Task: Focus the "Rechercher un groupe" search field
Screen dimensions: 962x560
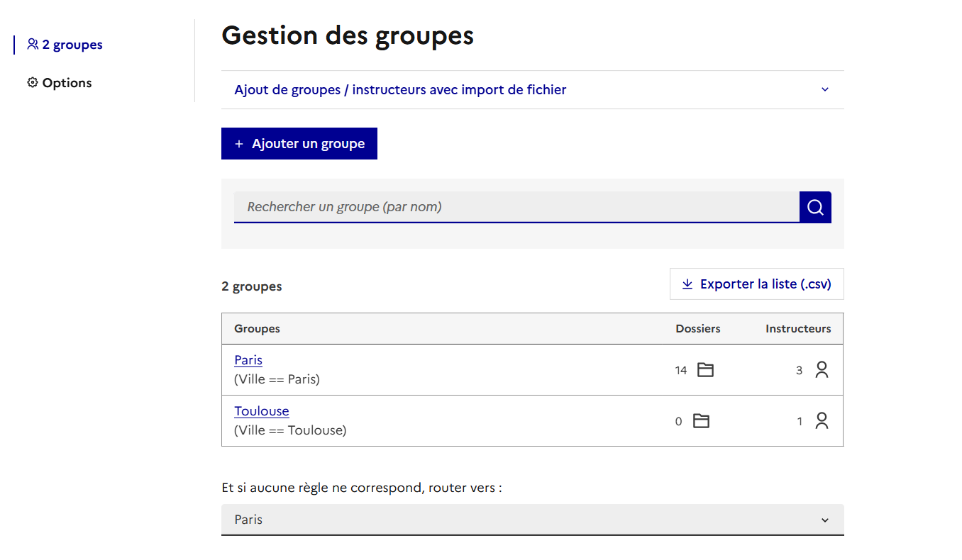Action: pyautogui.click(x=516, y=207)
